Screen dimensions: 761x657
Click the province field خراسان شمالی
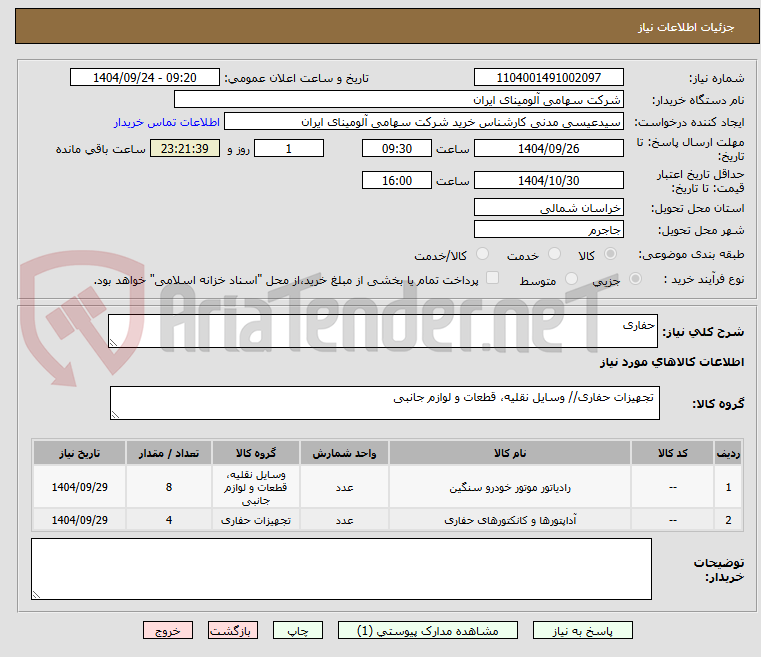(548, 207)
